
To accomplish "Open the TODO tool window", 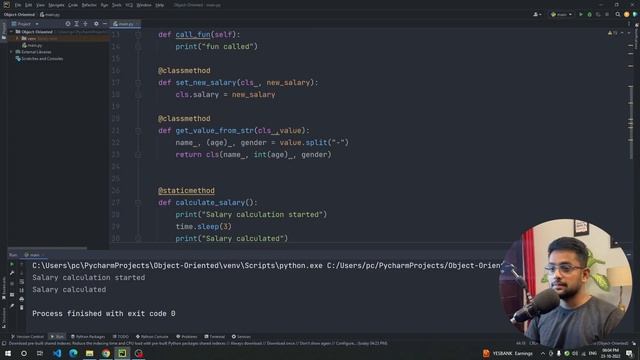I will [120, 337].
